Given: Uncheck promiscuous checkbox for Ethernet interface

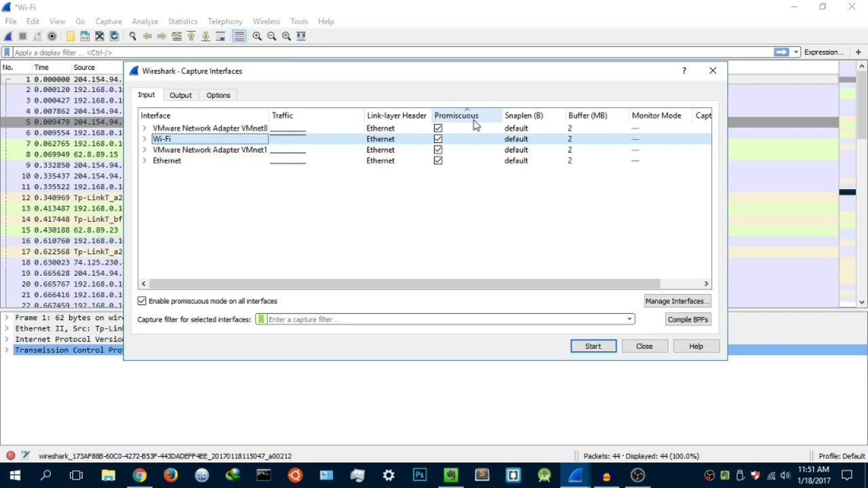Looking at the screenshot, I should (x=438, y=161).
